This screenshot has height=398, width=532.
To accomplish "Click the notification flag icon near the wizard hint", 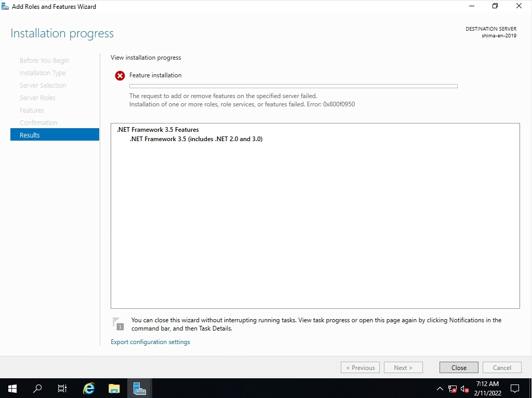I will (x=118, y=324).
